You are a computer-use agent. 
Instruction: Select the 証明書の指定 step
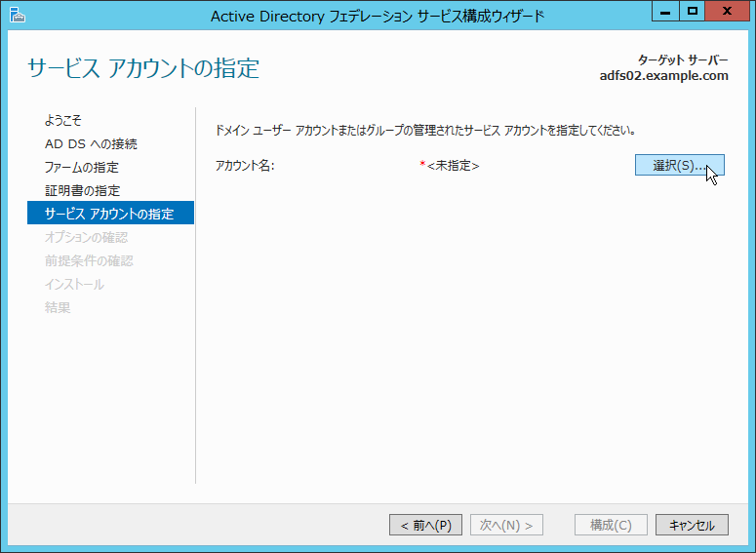[82, 190]
